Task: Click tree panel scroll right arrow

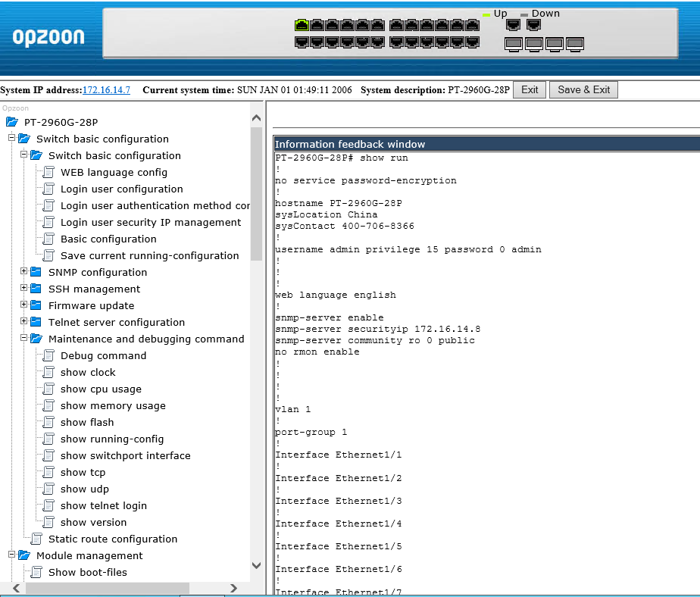Action: (233, 588)
